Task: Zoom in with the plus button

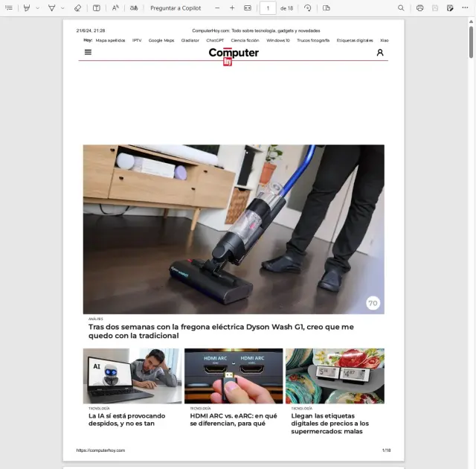Action: pyautogui.click(x=232, y=7)
